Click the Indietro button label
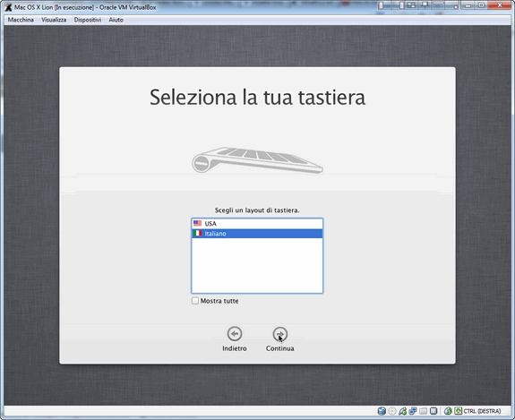This screenshot has height=420, width=515. (x=235, y=348)
